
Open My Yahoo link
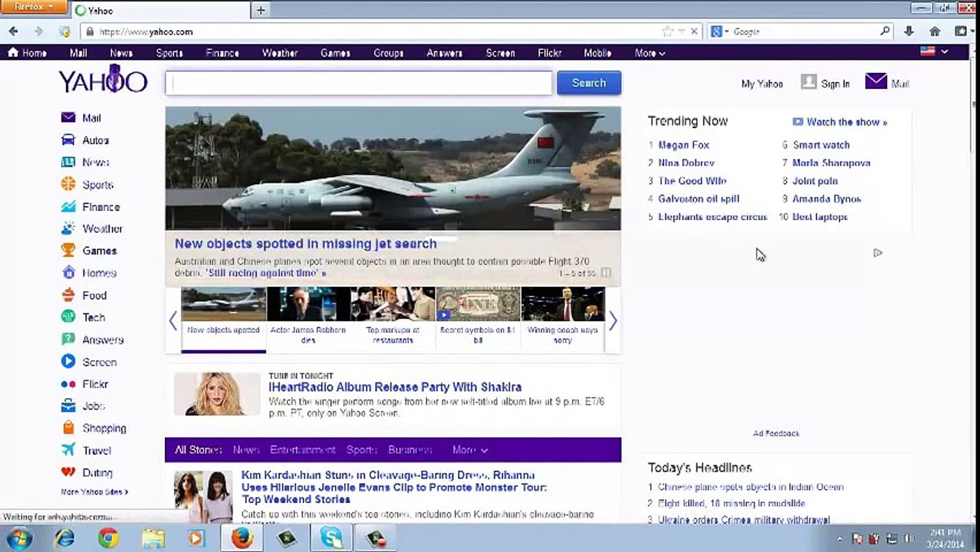click(x=761, y=84)
